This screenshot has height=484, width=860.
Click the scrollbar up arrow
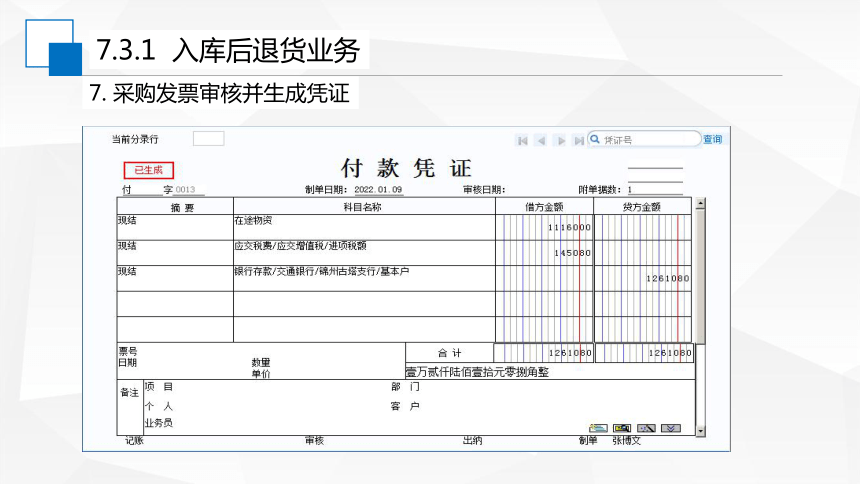700,204
